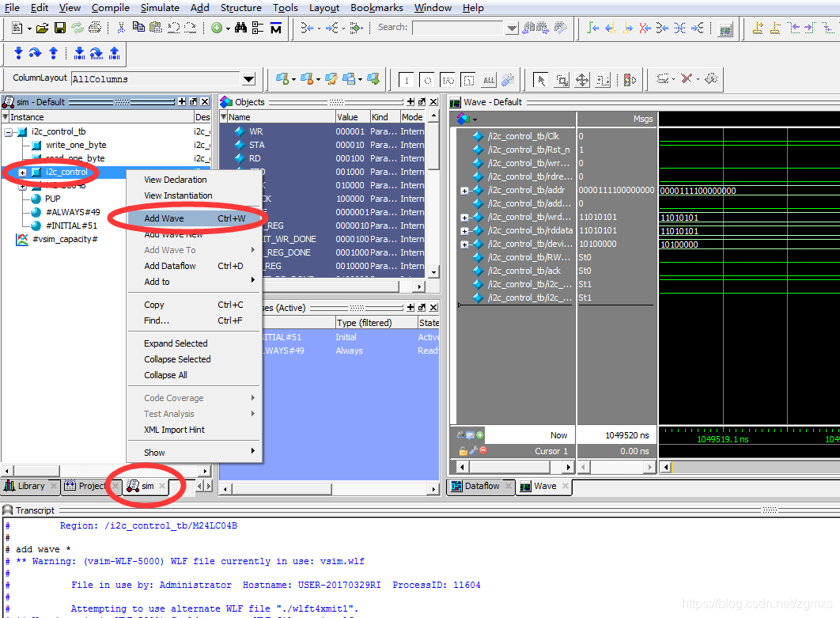Select the Select Mode arrow icon
Viewport: 840px width, 618px height.
click(541, 79)
